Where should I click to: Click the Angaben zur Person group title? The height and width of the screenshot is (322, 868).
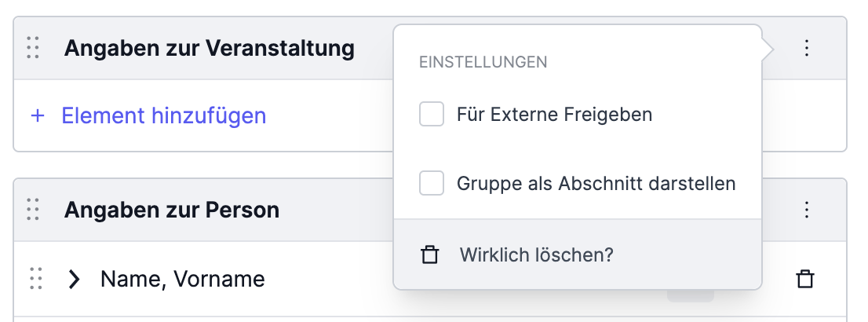pyautogui.click(x=172, y=210)
